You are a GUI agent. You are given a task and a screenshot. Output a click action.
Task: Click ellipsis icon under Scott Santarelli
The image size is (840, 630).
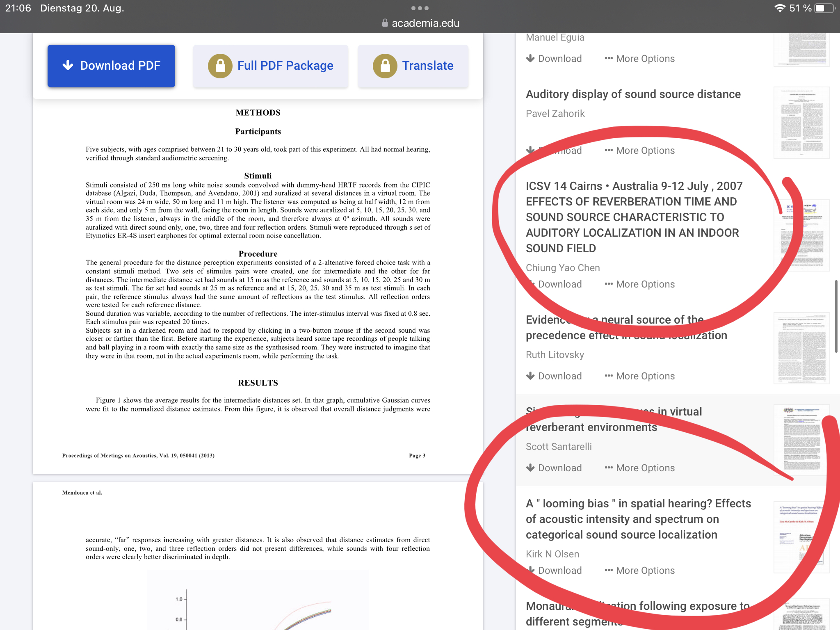tap(609, 468)
